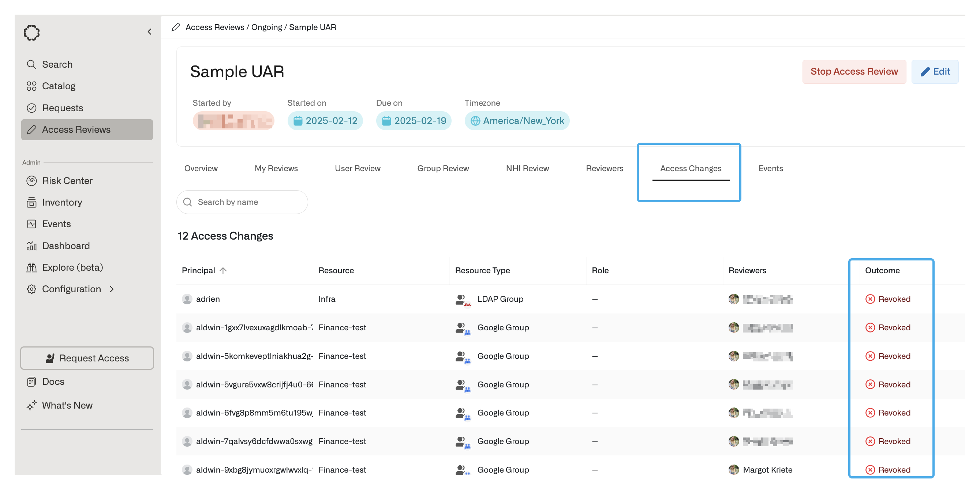Switch to the NHI Review tab
980x492 pixels.
click(527, 168)
